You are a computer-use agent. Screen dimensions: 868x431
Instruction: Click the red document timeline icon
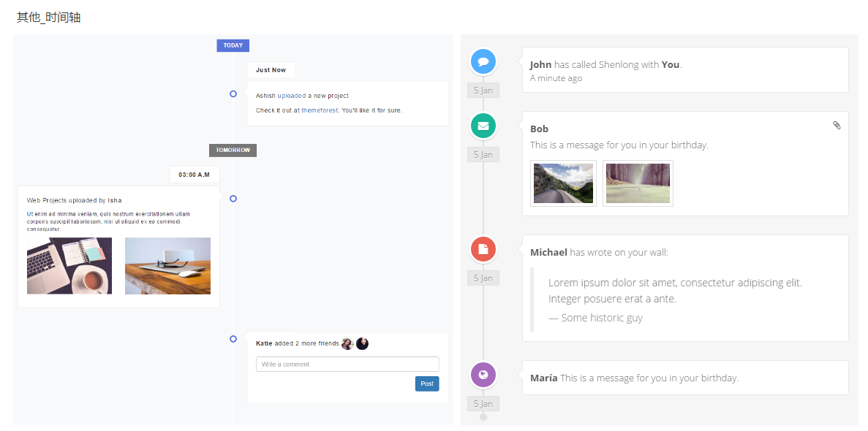(483, 249)
